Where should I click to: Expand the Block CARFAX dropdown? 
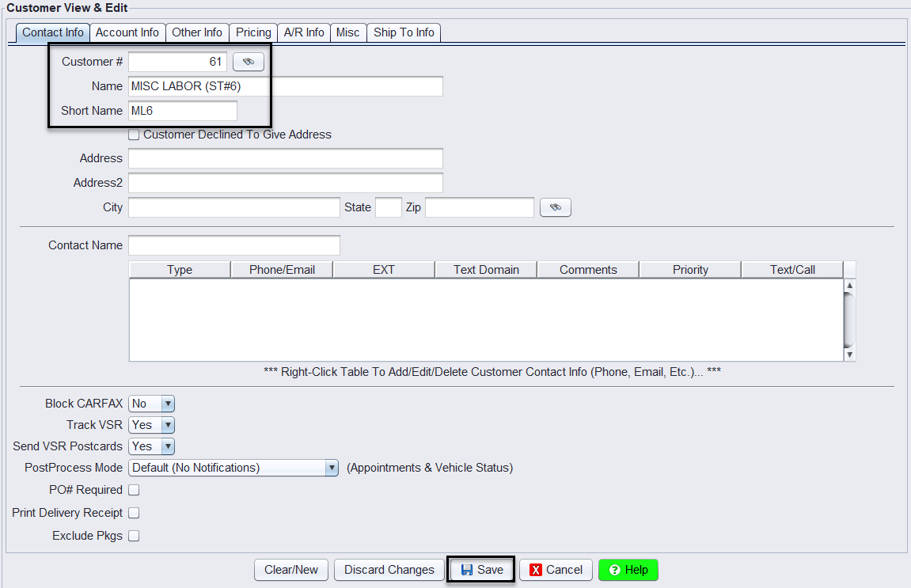point(167,404)
